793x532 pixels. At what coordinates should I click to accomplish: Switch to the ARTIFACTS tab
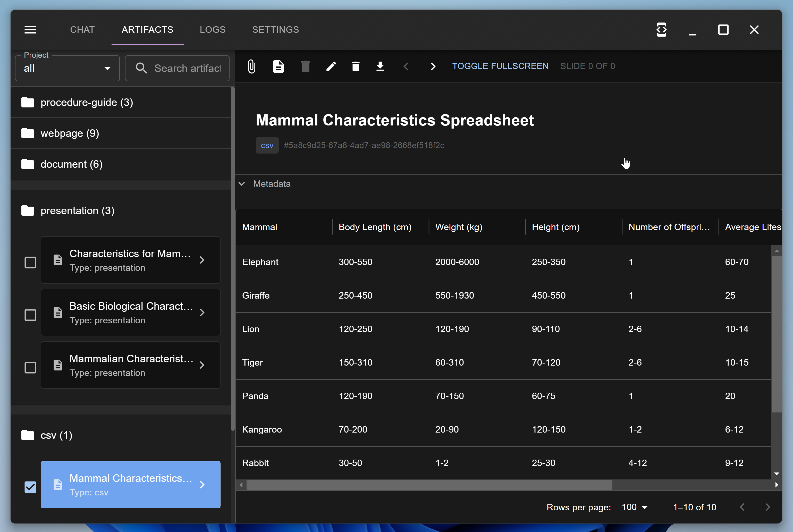coord(147,30)
